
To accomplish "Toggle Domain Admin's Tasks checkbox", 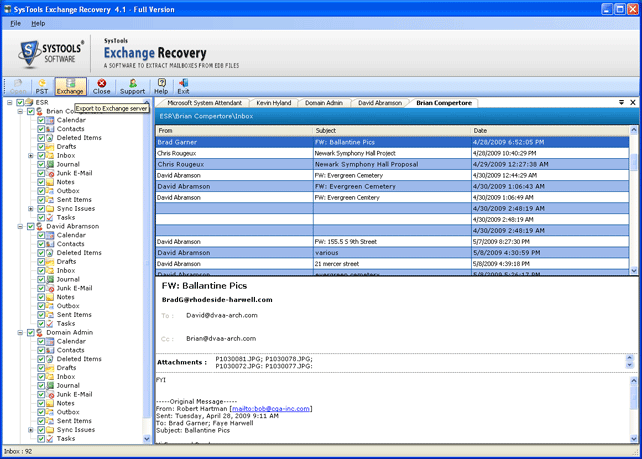I will pyautogui.click(x=41, y=439).
